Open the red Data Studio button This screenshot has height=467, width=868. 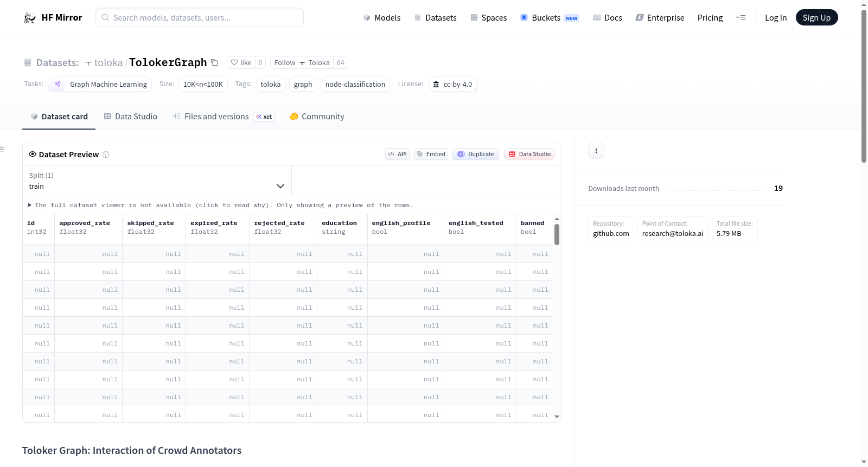(x=529, y=154)
